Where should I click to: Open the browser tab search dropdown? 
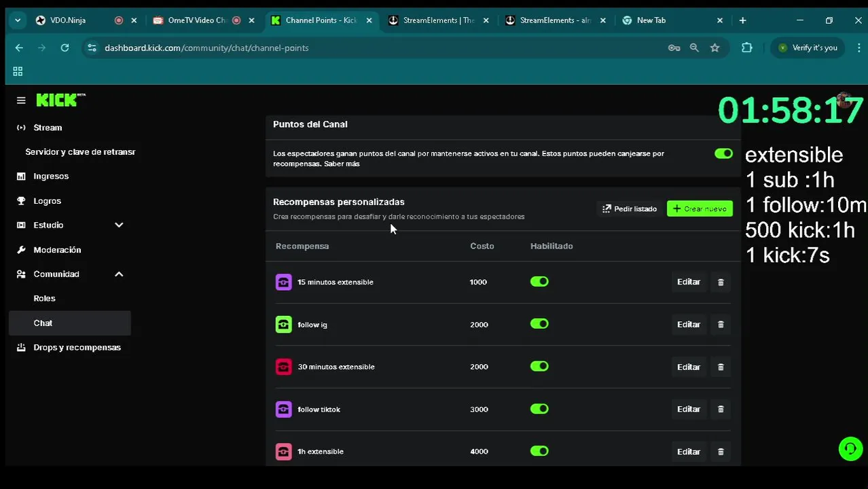[18, 20]
